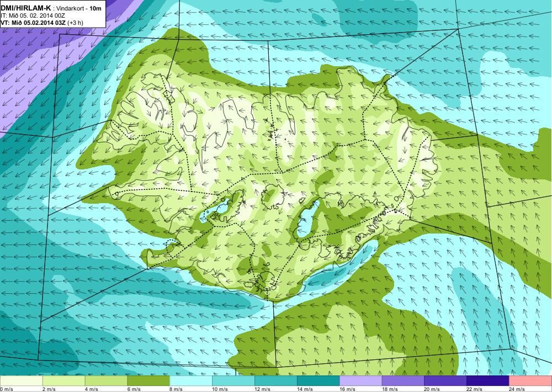This screenshot has height=392, width=552.
Task: Click the lavender 16–18 m/s legend swatch
Action: [360, 381]
